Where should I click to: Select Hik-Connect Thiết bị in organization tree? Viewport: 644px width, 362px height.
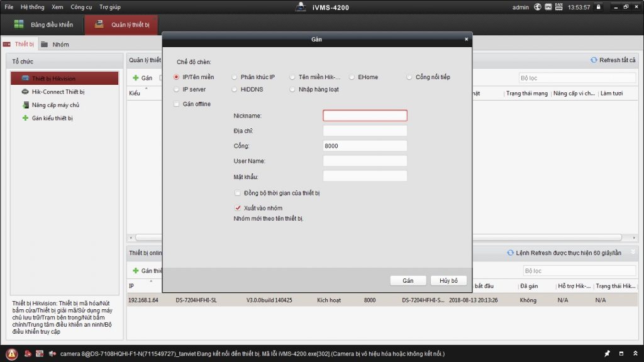58,92
